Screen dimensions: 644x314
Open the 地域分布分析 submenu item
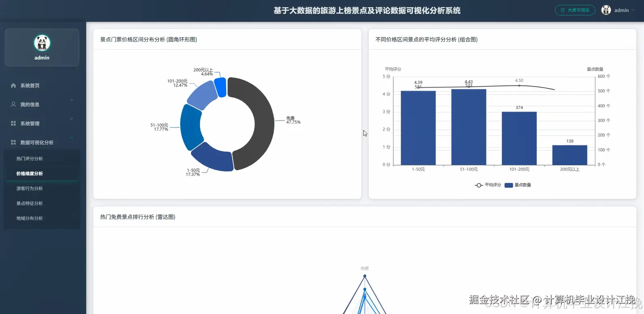coord(42,218)
